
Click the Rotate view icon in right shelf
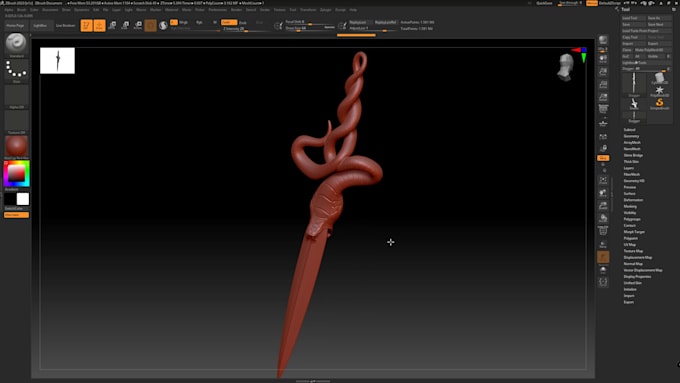pos(603,218)
